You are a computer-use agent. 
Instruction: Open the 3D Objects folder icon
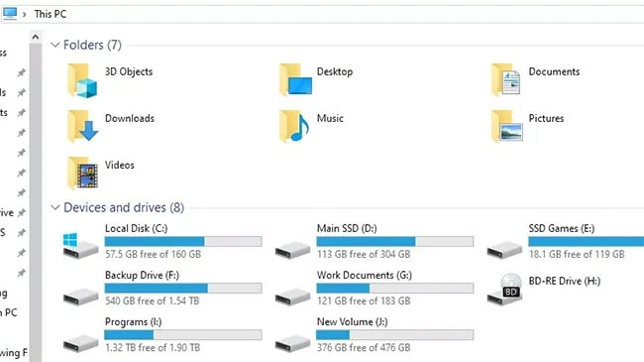click(x=82, y=80)
